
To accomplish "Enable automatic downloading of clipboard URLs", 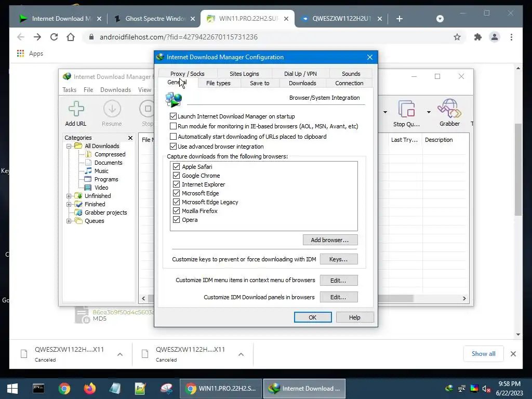I will coord(174,137).
